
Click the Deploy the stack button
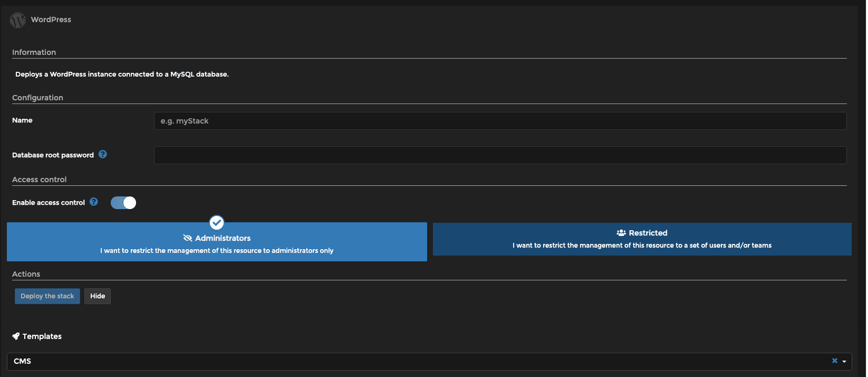[47, 296]
